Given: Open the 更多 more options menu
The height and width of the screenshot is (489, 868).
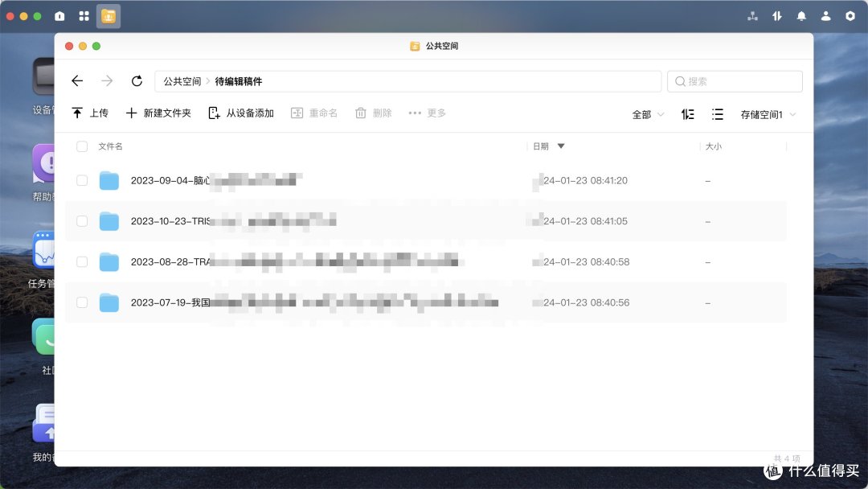Looking at the screenshot, I should pyautogui.click(x=427, y=113).
